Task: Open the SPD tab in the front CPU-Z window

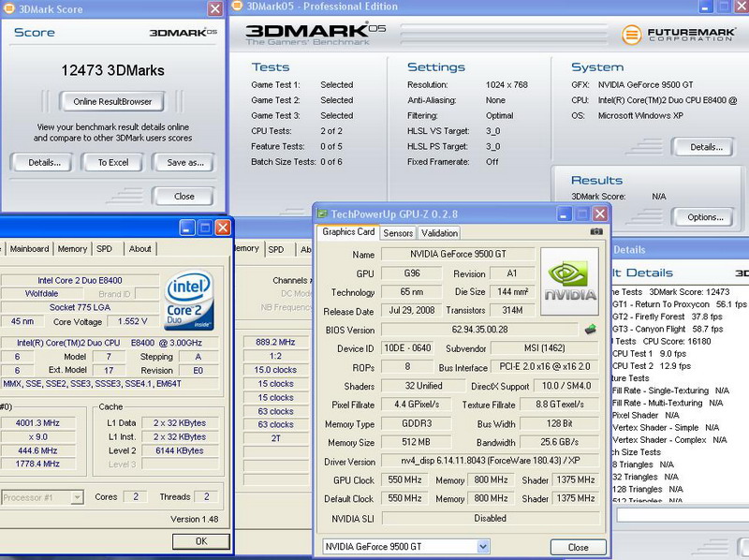Action: point(104,249)
